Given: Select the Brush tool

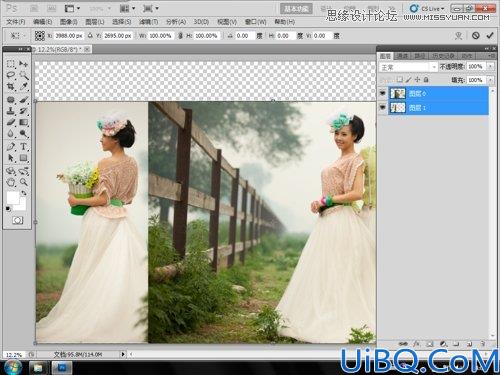Looking at the screenshot, I should 23,100.
